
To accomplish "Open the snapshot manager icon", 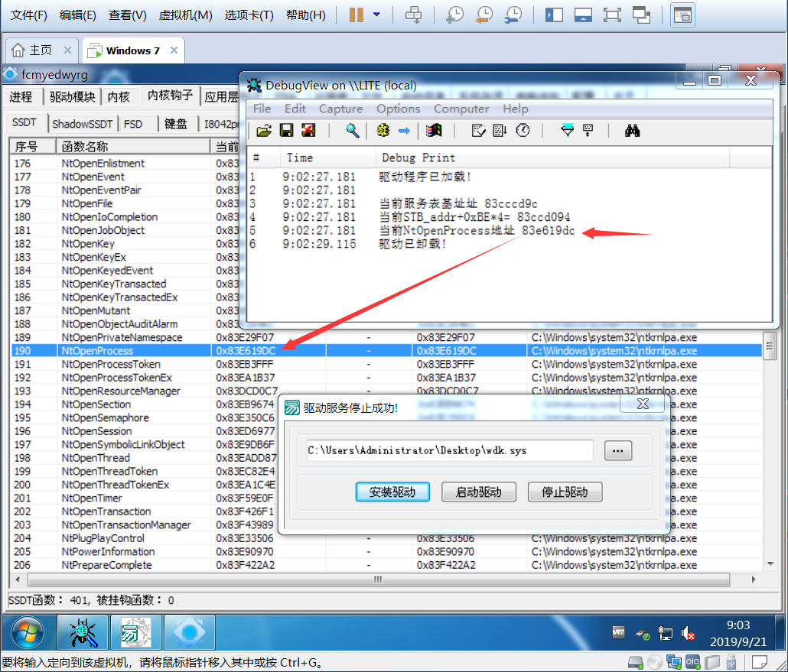I will pos(513,15).
